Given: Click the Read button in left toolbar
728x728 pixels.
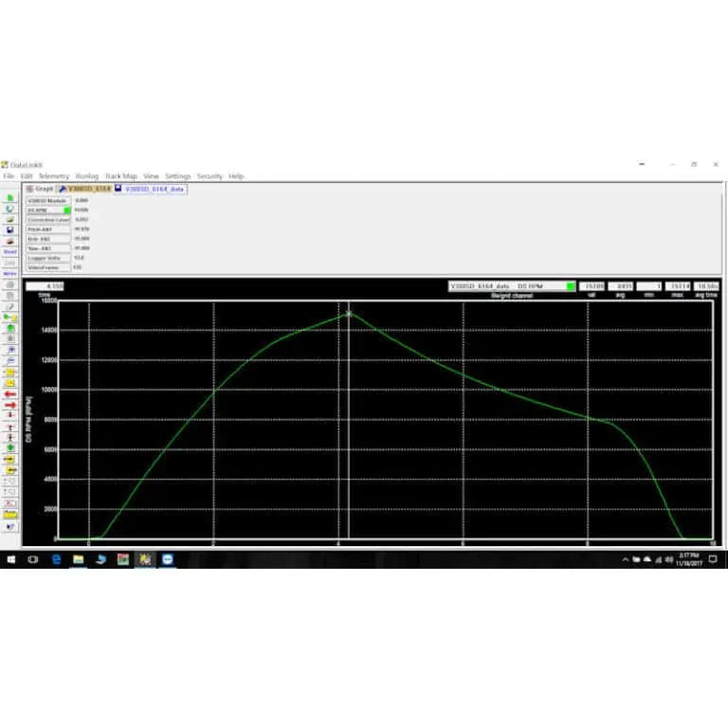Looking at the screenshot, I should (x=10, y=252).
